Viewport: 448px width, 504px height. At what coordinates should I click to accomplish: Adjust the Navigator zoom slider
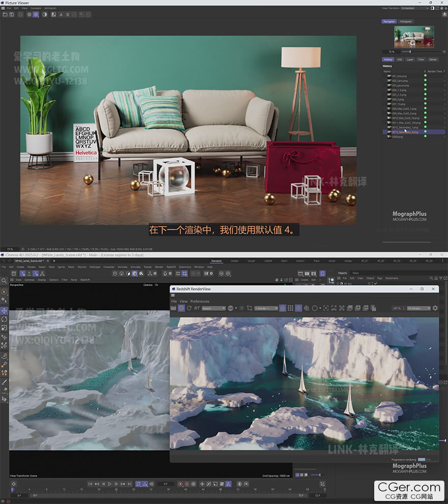click(410, 51)
